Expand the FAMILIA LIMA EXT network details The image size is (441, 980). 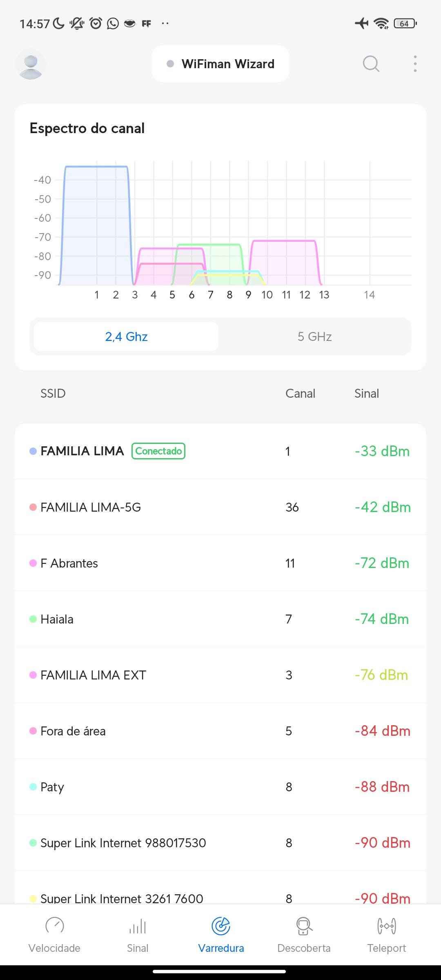(220, 675)
